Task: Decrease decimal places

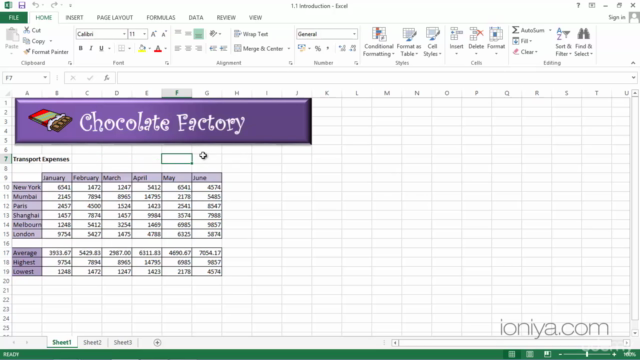Action: tap(353, 49)
